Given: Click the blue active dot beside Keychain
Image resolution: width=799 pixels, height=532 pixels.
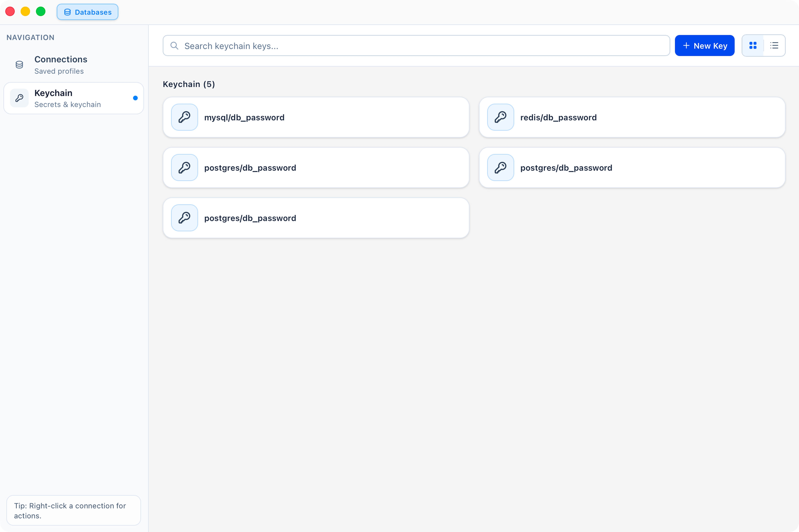Looking at the screenshot, I should tap(135, 98).
